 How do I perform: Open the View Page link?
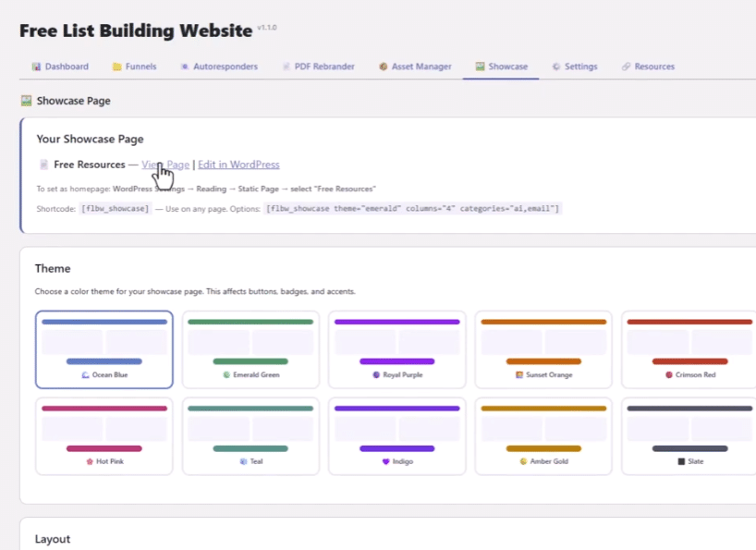coord(165,165)
